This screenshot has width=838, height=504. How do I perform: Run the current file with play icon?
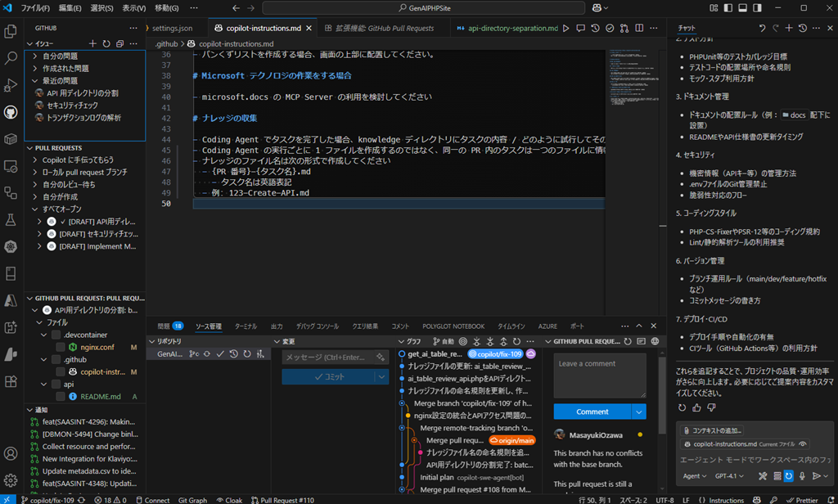tap(566, 29)
